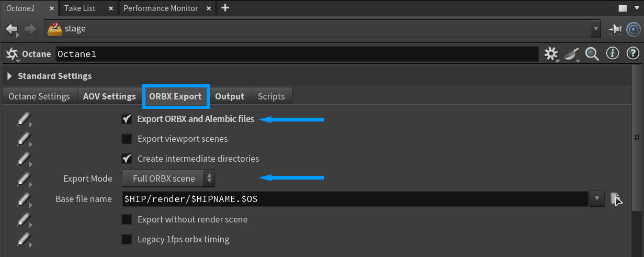
Task: Open the Base file name dropdown arrow
Action: (x=597, y=199)
